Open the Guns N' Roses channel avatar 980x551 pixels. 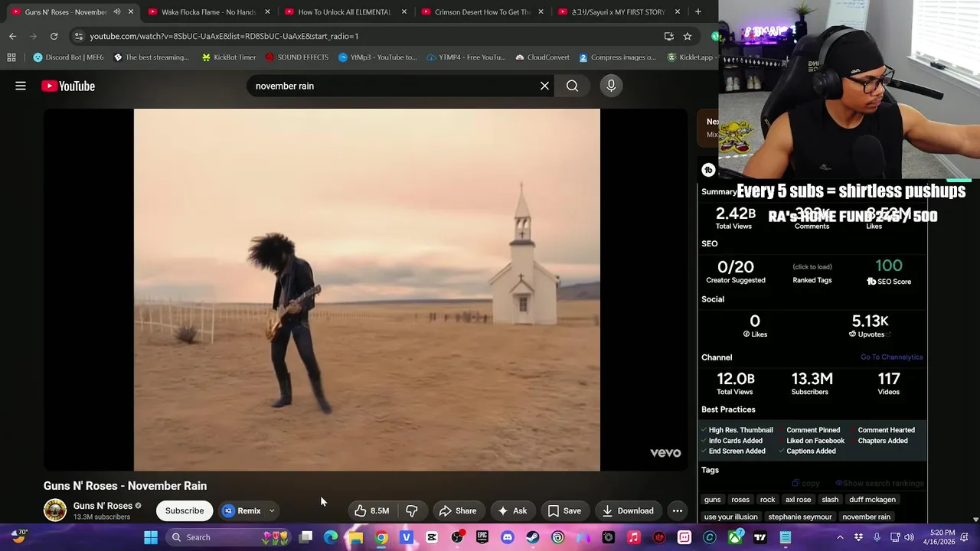[55, 510]
